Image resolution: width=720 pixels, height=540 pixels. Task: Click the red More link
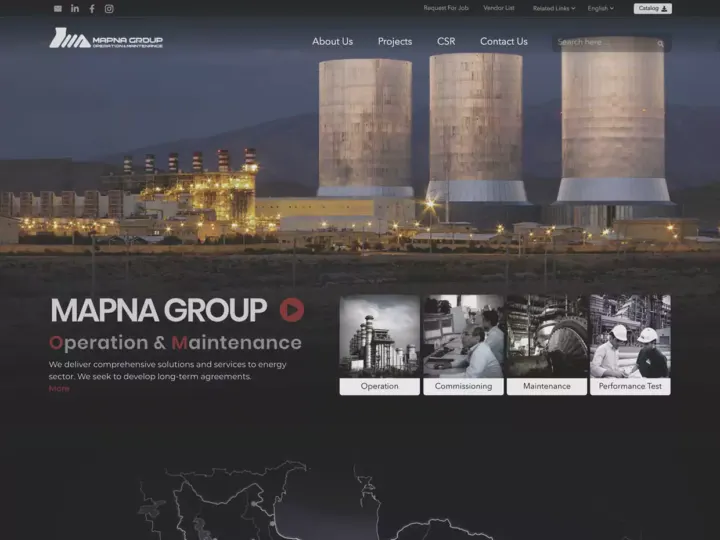[59, 388]
